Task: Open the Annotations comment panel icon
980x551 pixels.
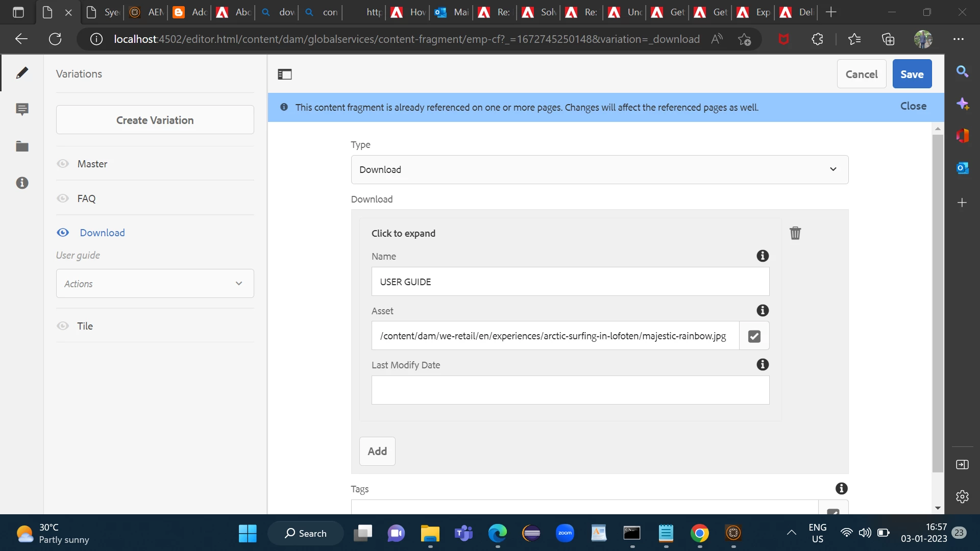Action: point(22,109)
